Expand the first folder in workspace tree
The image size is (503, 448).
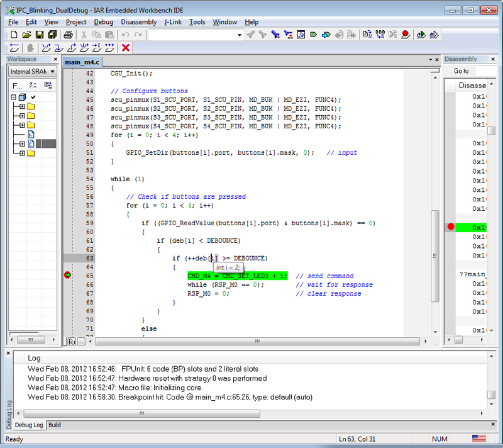click(x=22, y=106)
